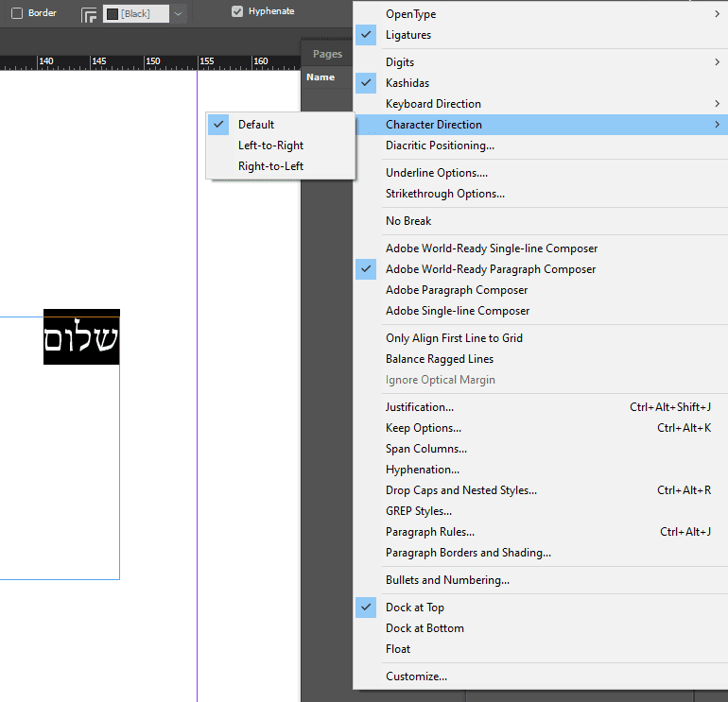Select Adobe Paragraph Composer

[x=541, y=290]
